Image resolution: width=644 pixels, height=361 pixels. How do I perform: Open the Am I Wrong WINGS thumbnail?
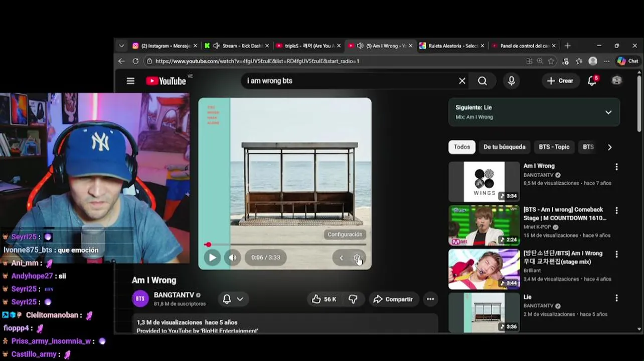pos(484,182)
